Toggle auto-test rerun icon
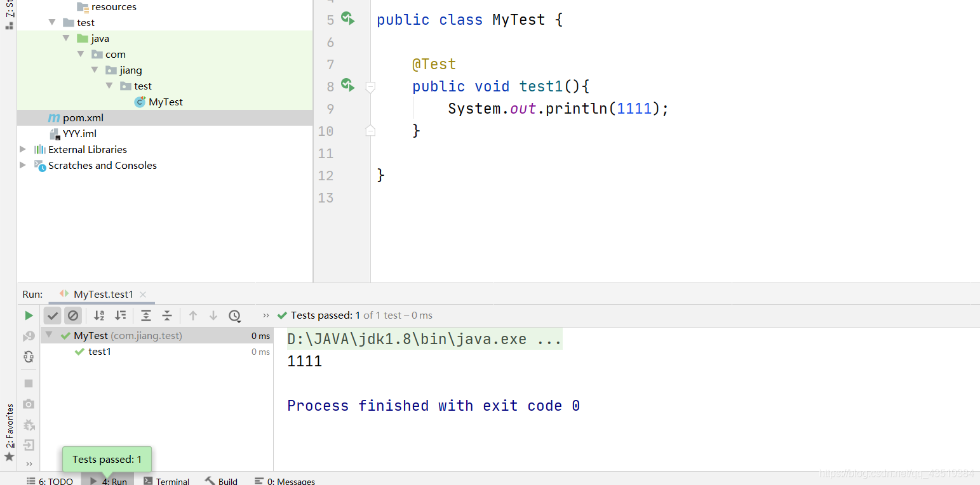This screenshot has height=485, width=980. tap(29, 357)
